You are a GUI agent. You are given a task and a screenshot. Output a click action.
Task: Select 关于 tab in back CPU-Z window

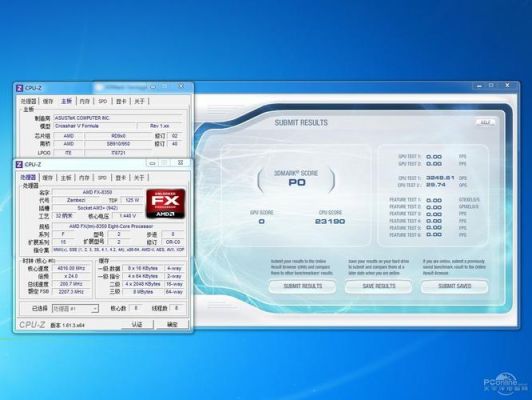(139, 101)
